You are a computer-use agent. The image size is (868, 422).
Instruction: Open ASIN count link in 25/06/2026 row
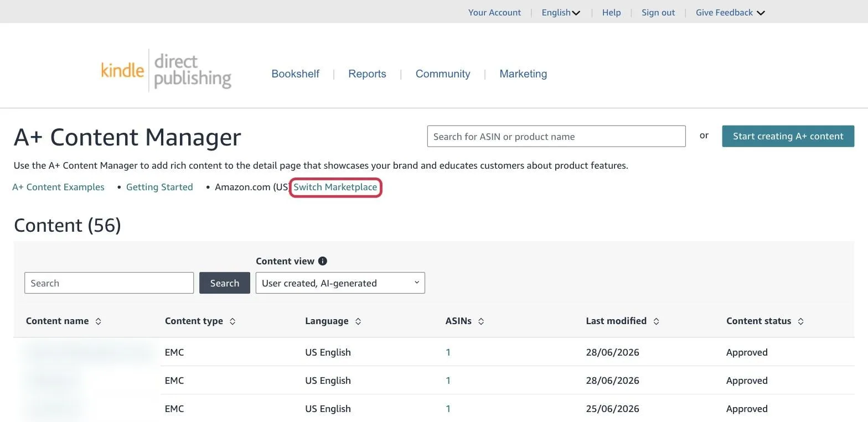(x=448, y=409)
